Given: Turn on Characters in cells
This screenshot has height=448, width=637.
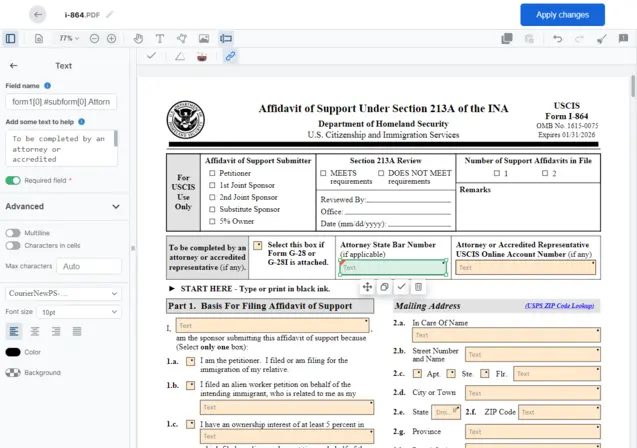Looking at the screenshot, I should [13, 245].
